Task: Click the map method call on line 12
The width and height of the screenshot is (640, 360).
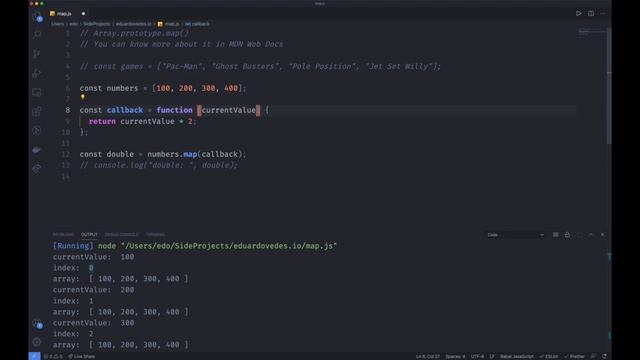Action: coord(190,154)
